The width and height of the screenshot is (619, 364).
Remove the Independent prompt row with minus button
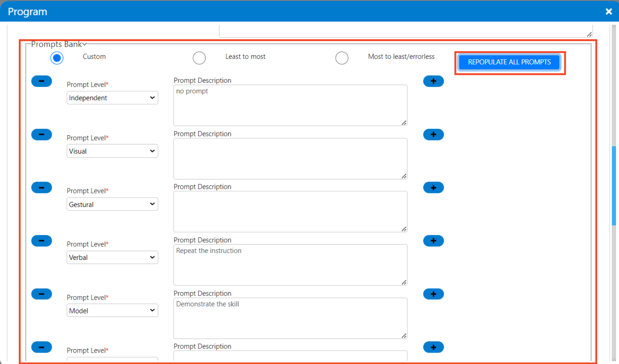41,81
